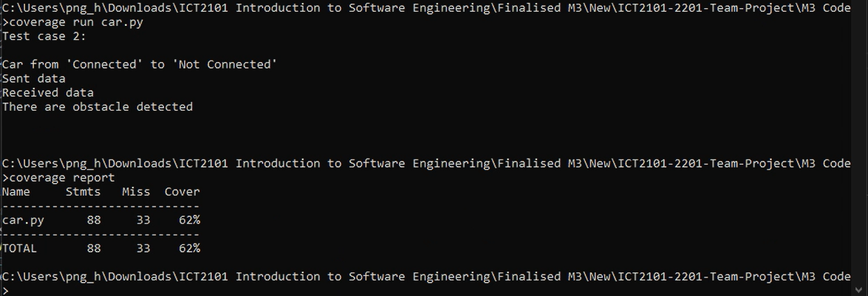Click the 'Stmts' column header
Viewport: 868px width, 296px height.
(x=83, y=192)
